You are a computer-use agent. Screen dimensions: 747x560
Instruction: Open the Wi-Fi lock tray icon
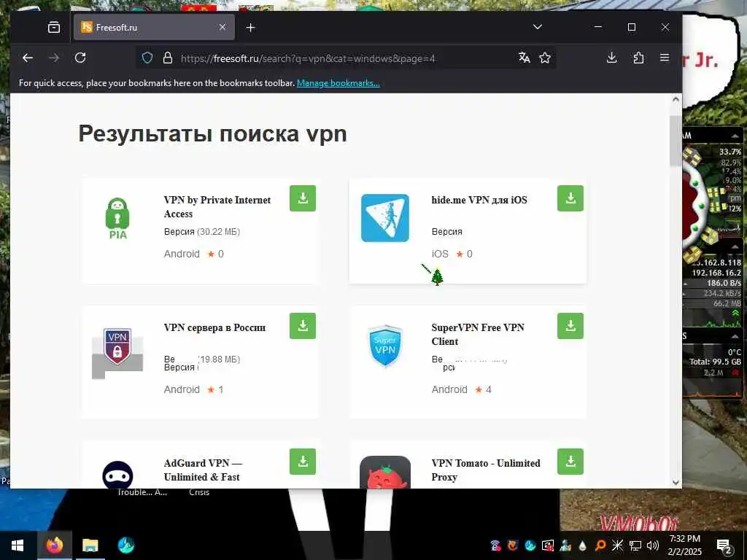(495, 545)
